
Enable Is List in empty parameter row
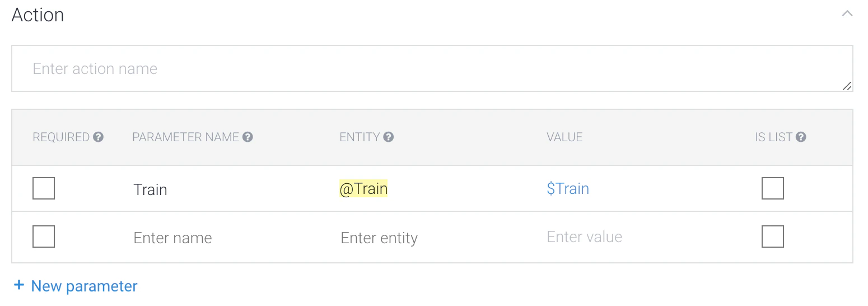pos(773,237)
